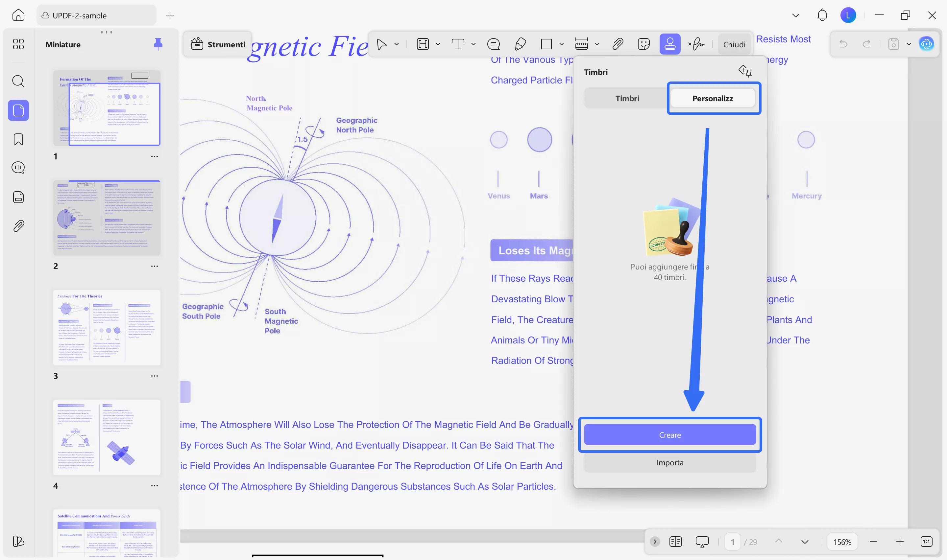The image size is (947, 560).
Task: Select the sticker tool icon
Action: [x=643, y=44]
